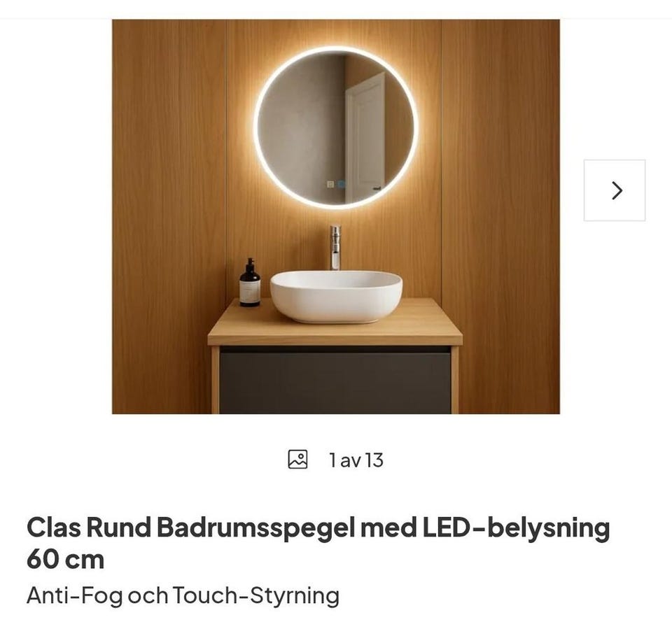The width and height of the screenshot is (672, 622).
Task: Click the blue touch-control icon on mirror
Action: tap(341, 184)
